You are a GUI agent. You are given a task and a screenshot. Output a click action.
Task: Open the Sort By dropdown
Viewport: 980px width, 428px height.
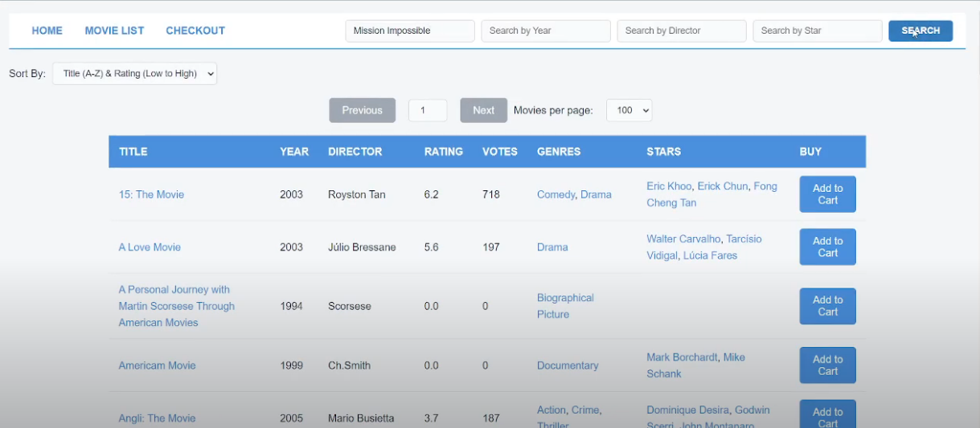[135, 73]
